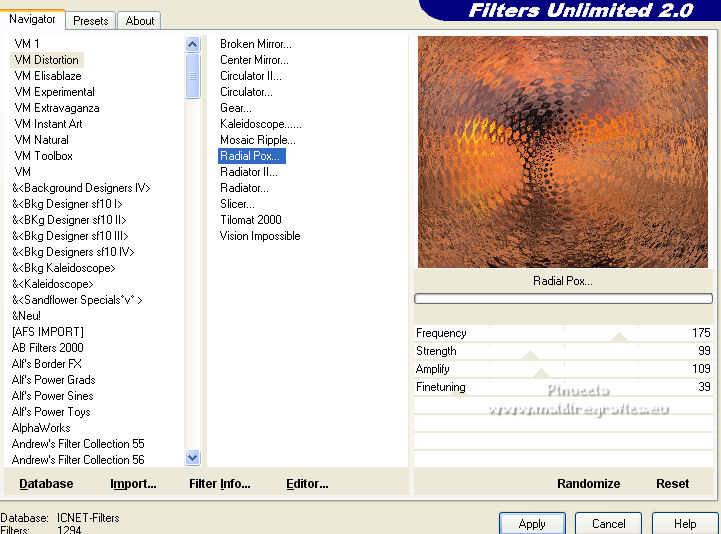Reset the filter parameters
The image size is (721, 534).
pos(672,484)
